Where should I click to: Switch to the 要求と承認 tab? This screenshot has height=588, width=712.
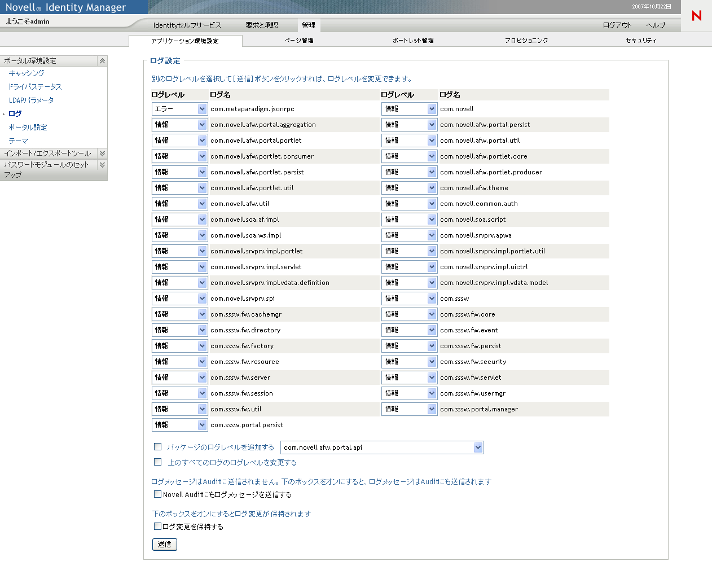point(262,25)
